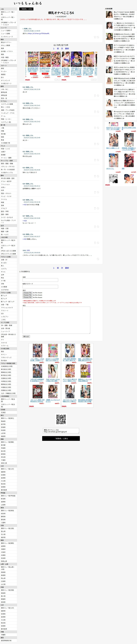The height and width of the screenshot is (644, 137).
Task: Click the report icon on post 921
Action: click(x=98, y=144)
